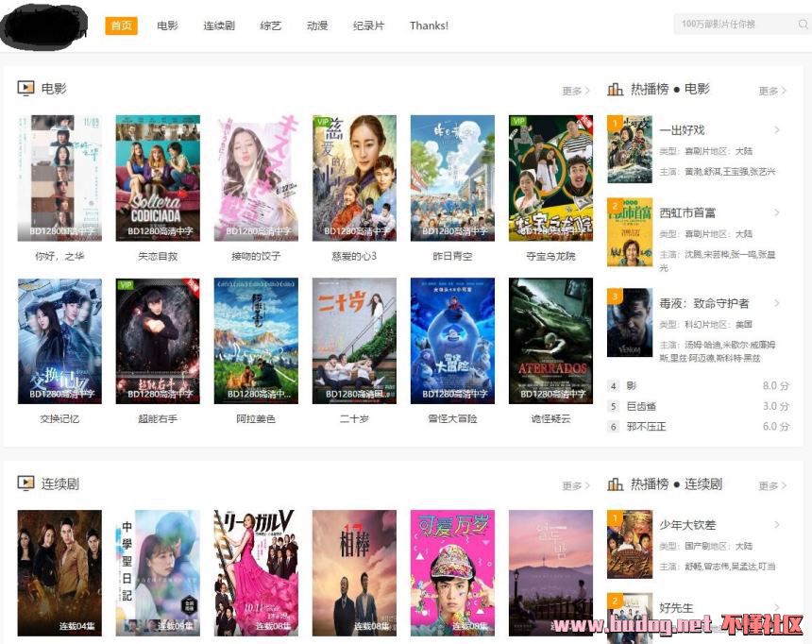The height and width of the screenshot is (644, 812).
Task: Expand the 一出好戏 entry chevron
Action: [777, 130]
